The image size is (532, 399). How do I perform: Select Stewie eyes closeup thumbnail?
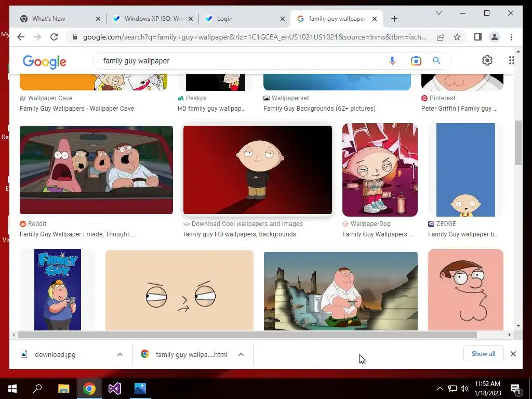179,290
